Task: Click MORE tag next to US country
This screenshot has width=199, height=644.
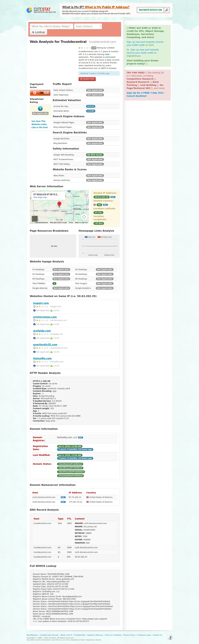Action: [x=105, y=205]
